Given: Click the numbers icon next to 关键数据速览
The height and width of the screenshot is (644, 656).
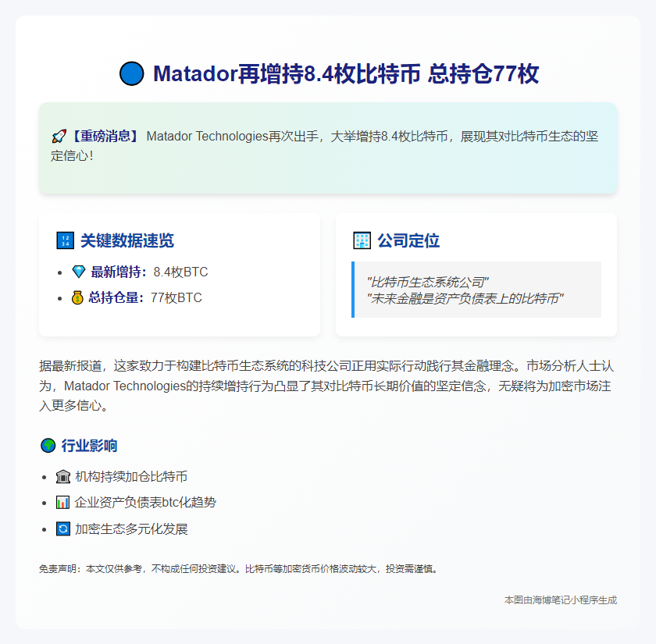Looking at the screenshot, I should tap(66, 240).
